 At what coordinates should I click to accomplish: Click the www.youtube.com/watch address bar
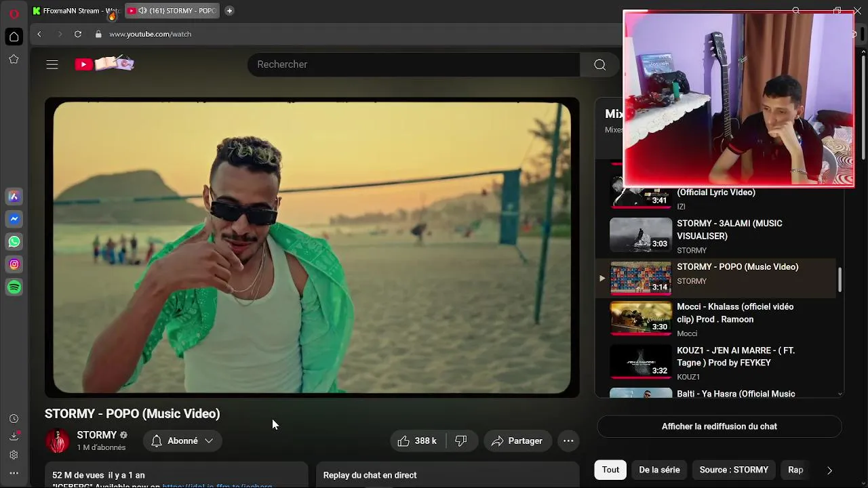pos(150,34)
